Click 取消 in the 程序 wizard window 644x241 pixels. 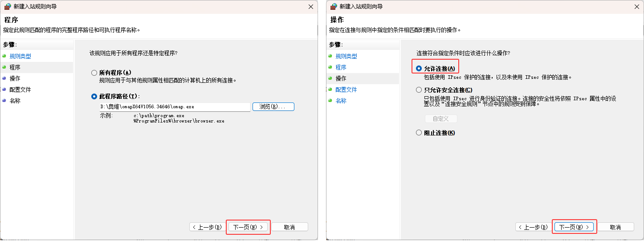pyautogui.click(x=289, y=227)
